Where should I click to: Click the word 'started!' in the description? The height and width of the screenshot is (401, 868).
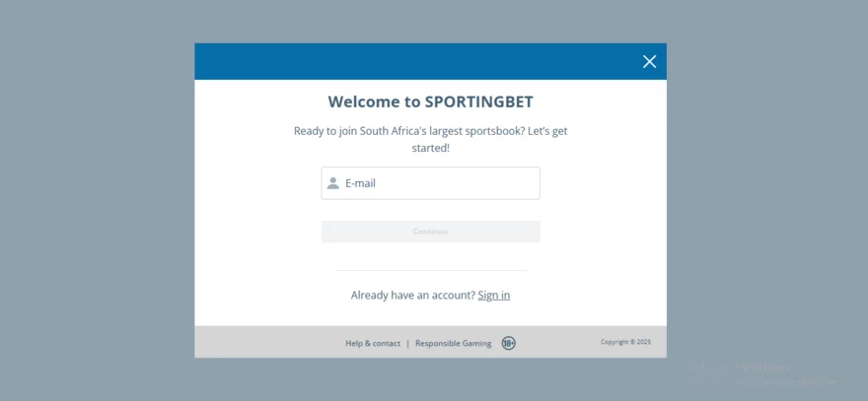coord(431,148)
